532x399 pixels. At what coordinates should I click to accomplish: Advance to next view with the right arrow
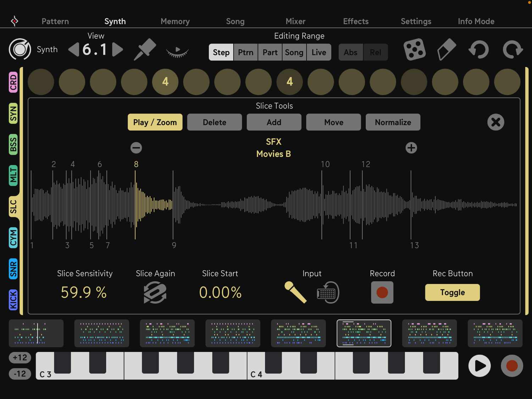click(118, 49)
